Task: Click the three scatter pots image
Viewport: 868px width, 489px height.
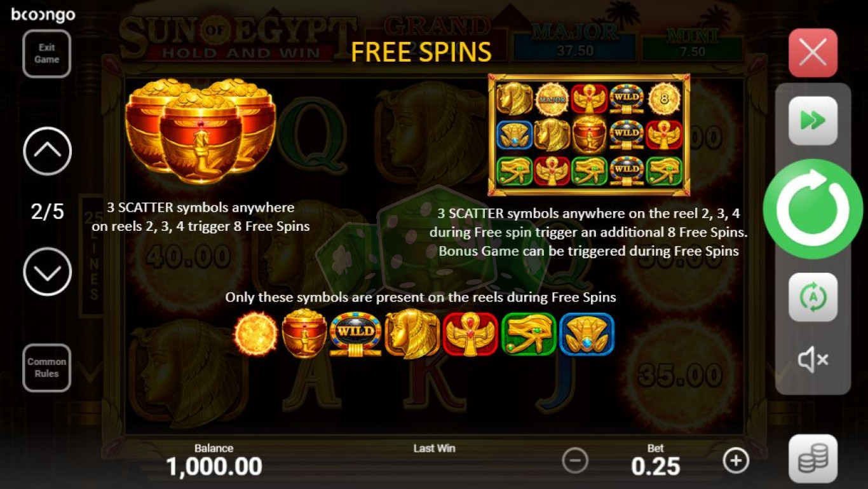Action: coord(201,130)
